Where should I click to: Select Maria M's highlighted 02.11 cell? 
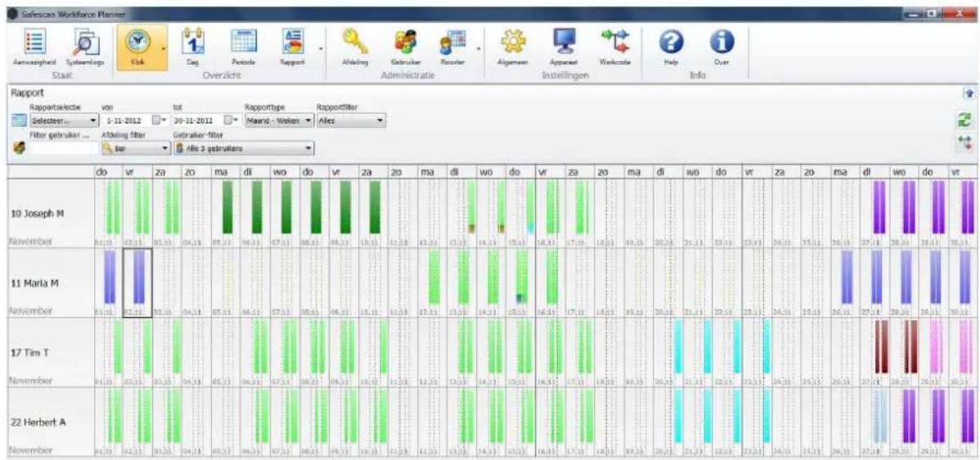coord(137,283)
